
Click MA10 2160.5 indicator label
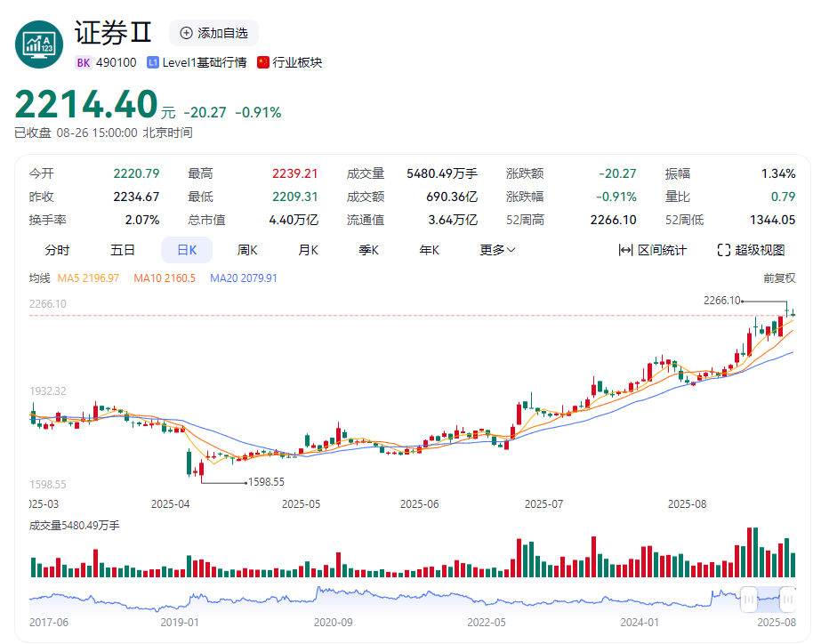pos(165,278)
